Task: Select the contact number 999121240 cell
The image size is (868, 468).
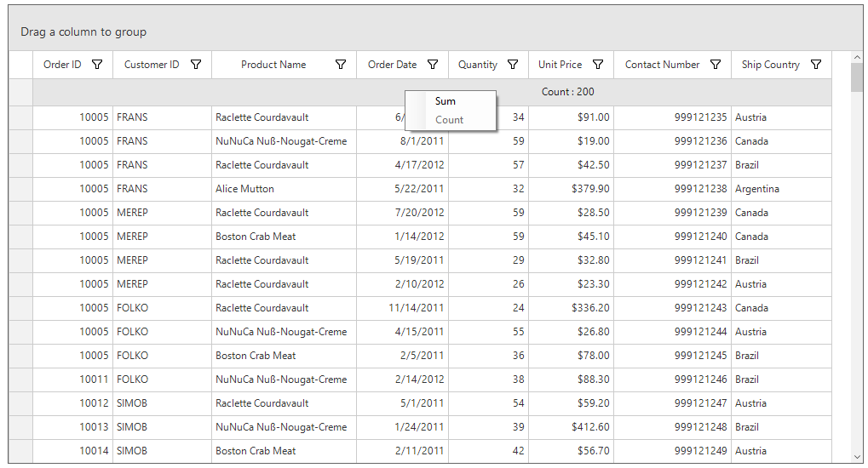Action: [672, 237]
